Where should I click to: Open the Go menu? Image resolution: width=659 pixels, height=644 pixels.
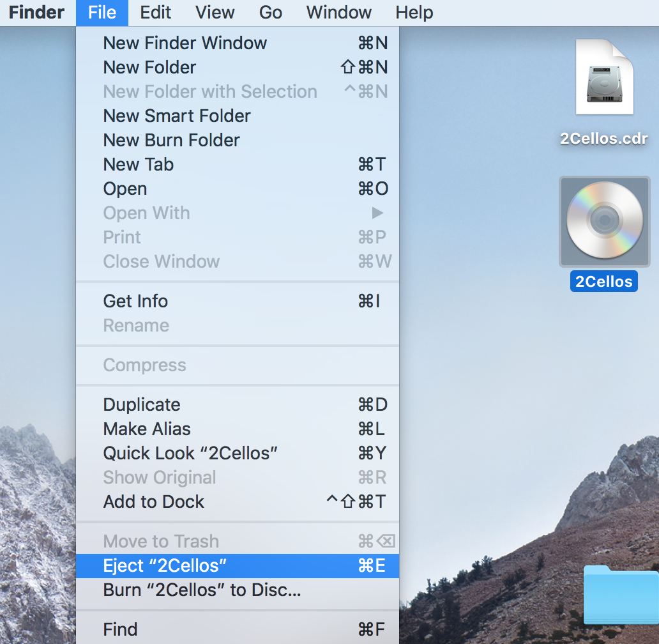(270, 13)
